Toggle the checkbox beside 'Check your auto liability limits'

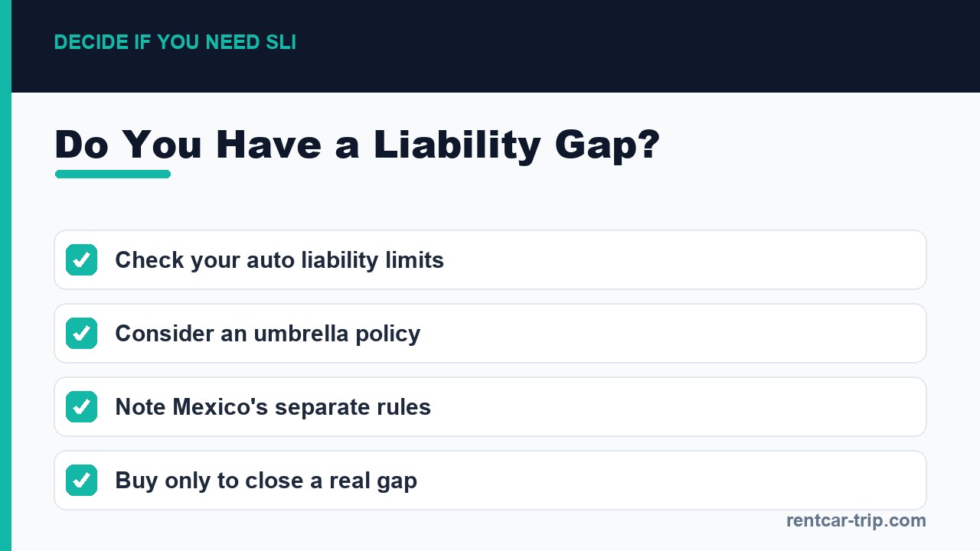click(x=81, y=260)
